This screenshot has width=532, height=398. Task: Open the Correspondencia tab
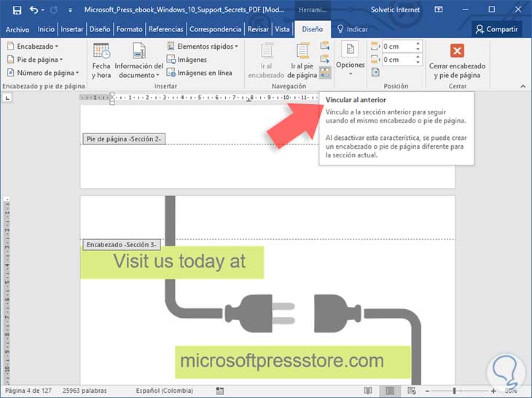(215, 29)
